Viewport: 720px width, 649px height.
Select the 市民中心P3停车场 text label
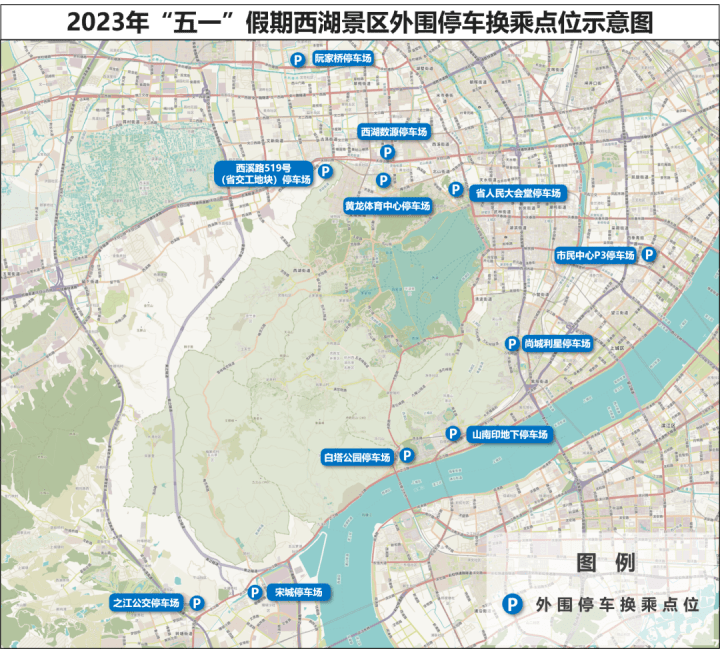(595, 256)
